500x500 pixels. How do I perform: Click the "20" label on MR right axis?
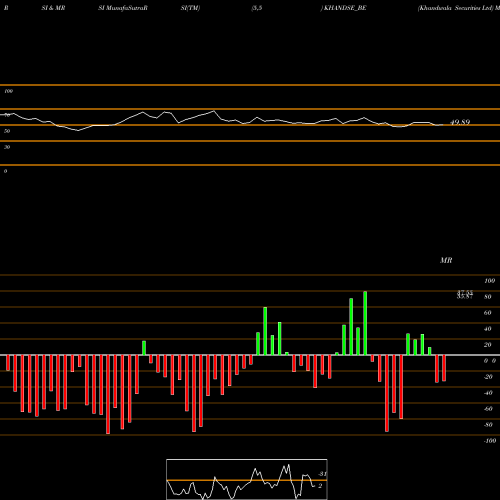pyautogui.click(x=488, y=345)
